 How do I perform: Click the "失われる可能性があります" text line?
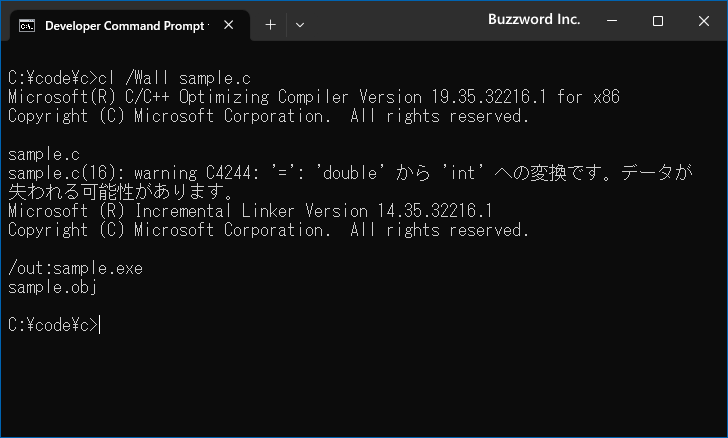[121, 192]
